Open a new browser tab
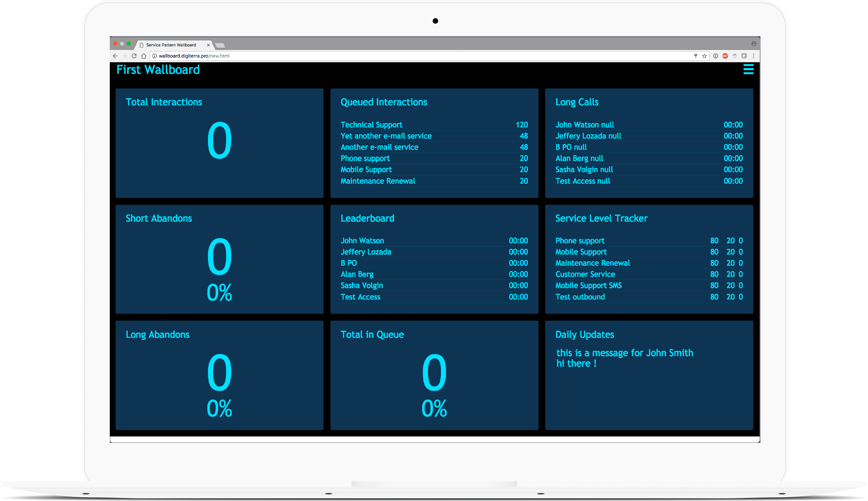The height and width of the screenshot is (501, 868). (x=220, y=45)
